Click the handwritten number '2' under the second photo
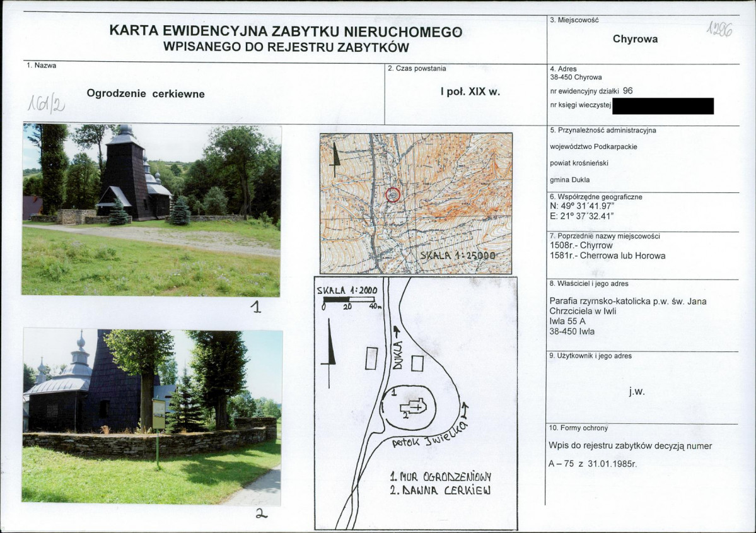Viewport: 756px width, 533px height. (x=261, y=515)
